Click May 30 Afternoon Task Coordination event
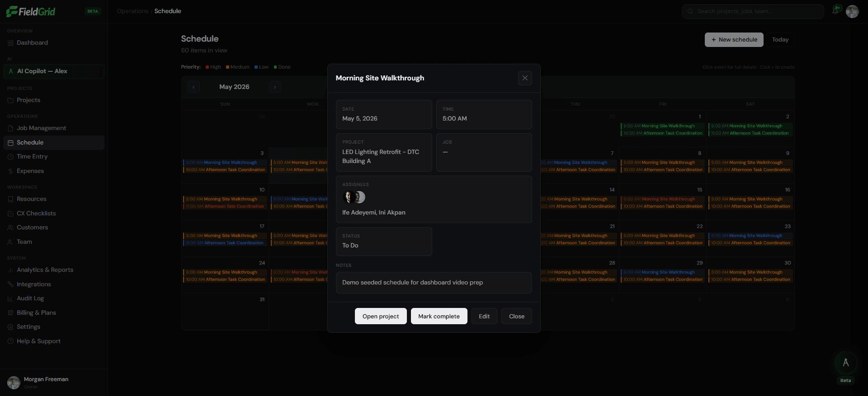The width and height of the screenshot is (868, 396). click(x=750, y=280)
